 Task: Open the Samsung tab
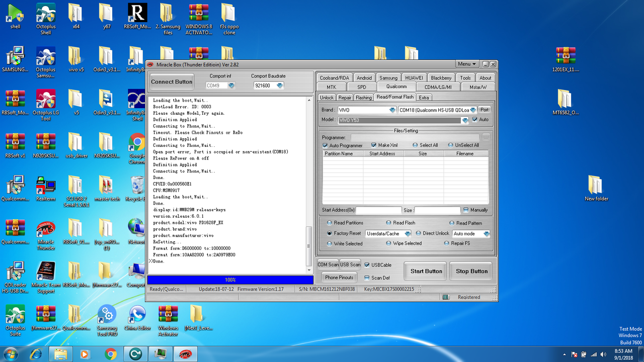[x=388, y=78]
